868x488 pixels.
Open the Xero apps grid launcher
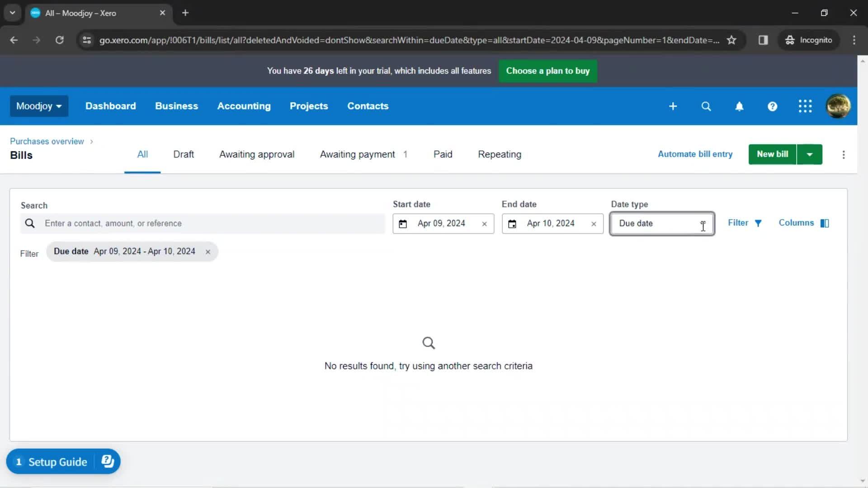pyautogui.click(x=805, y=106)
